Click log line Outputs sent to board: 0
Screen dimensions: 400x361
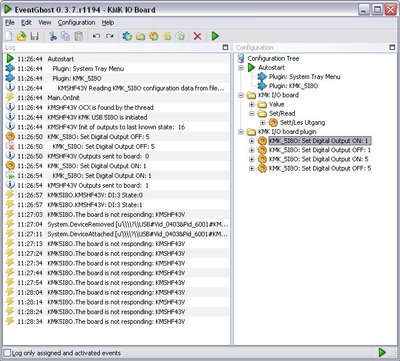98,156
